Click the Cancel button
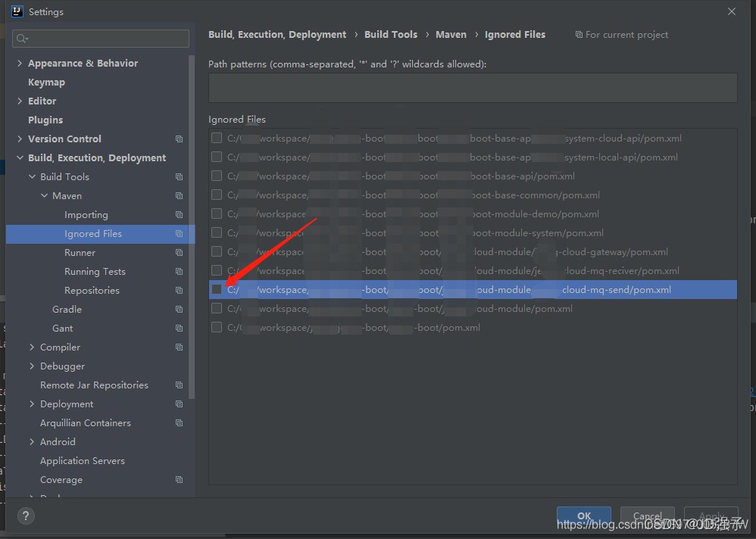 click(x=647, y=516)
